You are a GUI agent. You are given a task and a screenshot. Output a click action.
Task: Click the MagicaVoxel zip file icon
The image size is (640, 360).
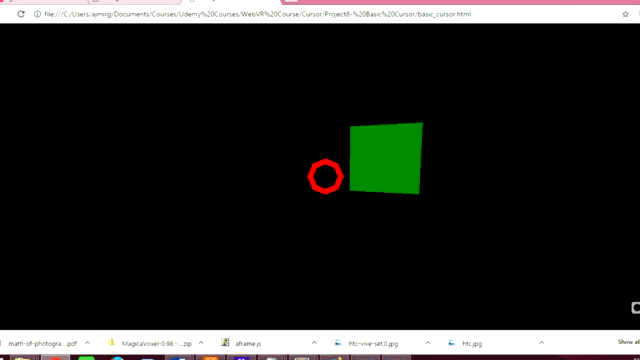point(111,342)
